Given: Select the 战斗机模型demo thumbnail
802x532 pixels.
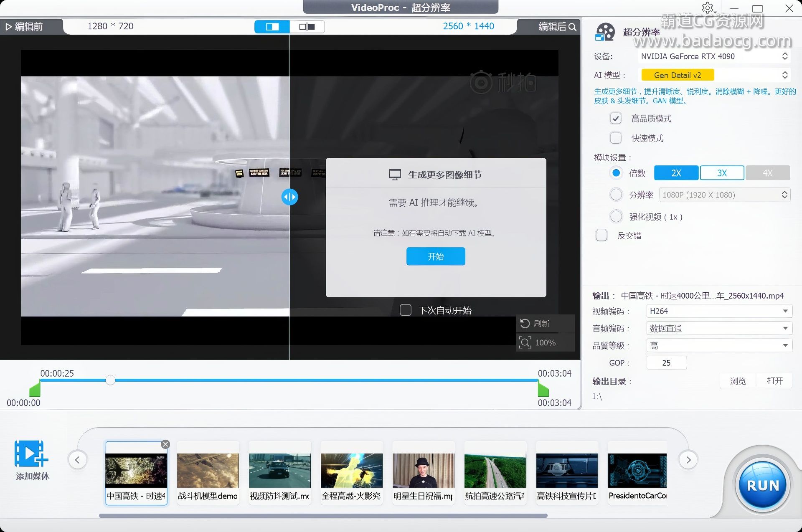Looking at the screenshot, I should coord(208,473).
